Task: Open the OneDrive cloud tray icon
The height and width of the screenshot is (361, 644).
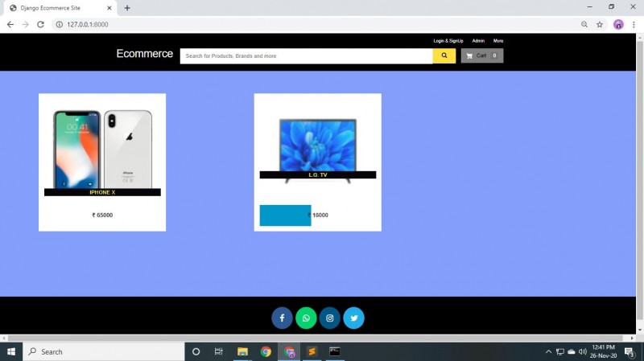Action: point(572,351)
